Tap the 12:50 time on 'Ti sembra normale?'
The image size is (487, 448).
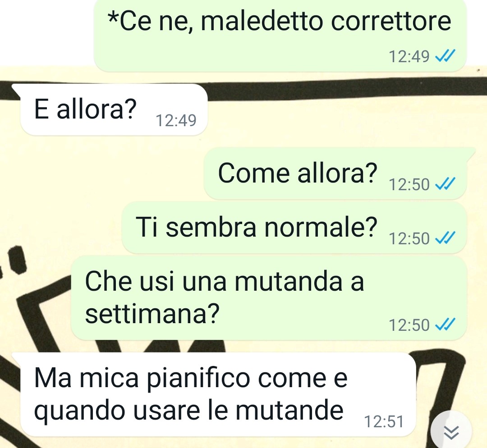click(x=409, y=238)
